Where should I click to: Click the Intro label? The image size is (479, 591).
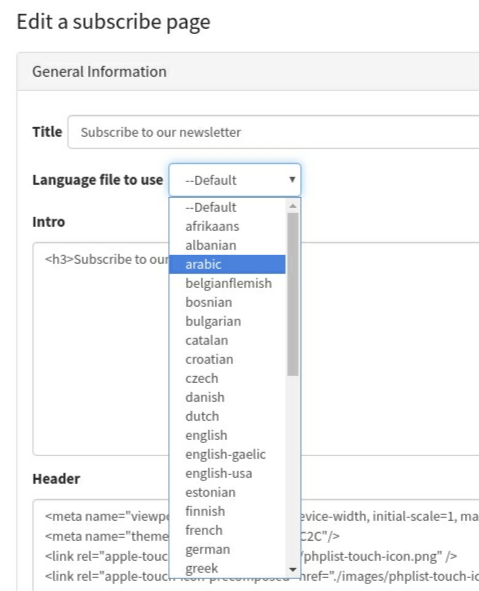coord(49,222)
